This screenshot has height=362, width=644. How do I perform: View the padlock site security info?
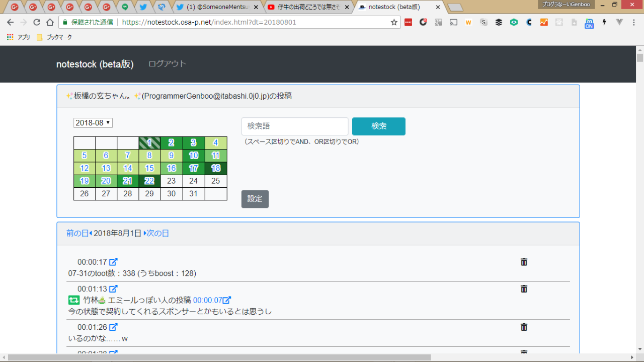pyautogui.click(x=64, y=22)
